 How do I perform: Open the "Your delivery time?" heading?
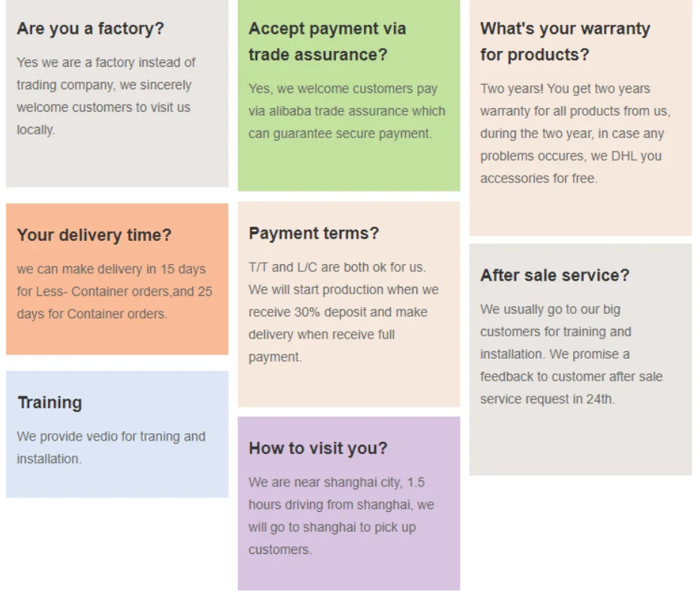[95, 235]
